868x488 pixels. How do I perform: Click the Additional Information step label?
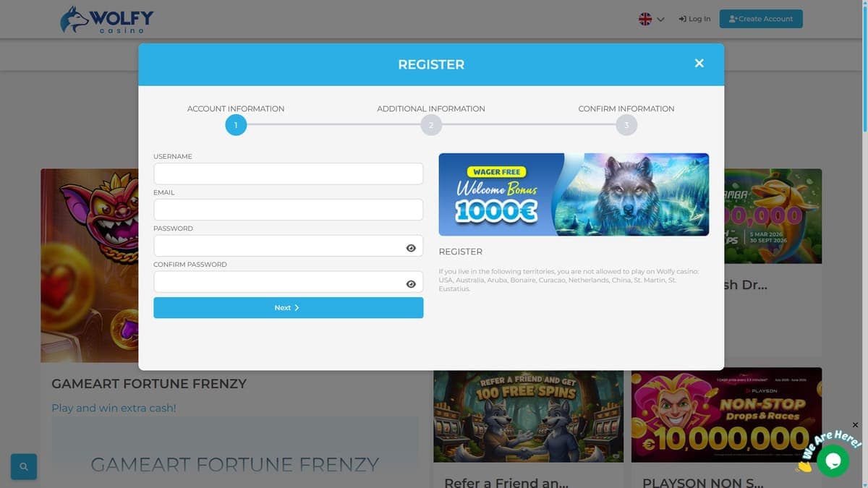(x=431, y=108)
